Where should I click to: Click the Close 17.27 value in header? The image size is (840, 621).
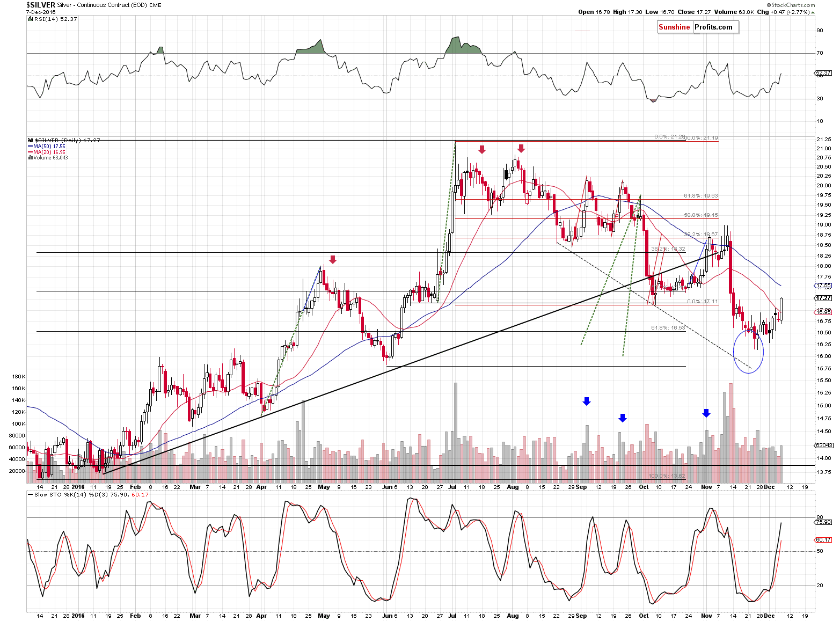[x=693, y=12]
